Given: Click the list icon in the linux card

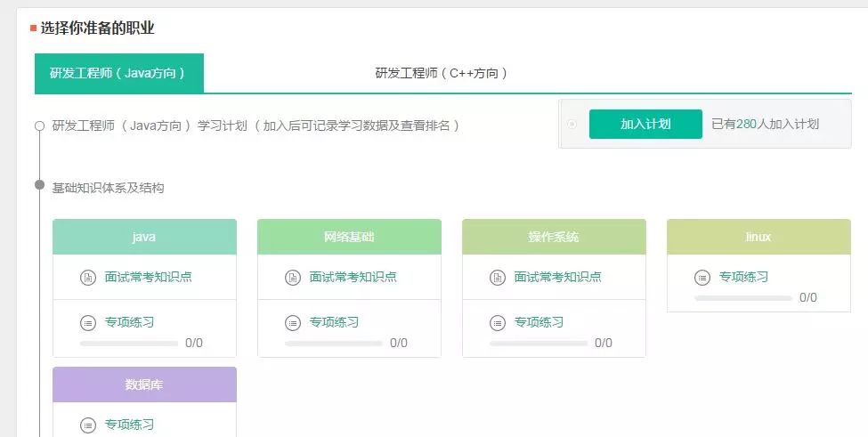Looking at the screenshot, I should [x=702, y=277].
